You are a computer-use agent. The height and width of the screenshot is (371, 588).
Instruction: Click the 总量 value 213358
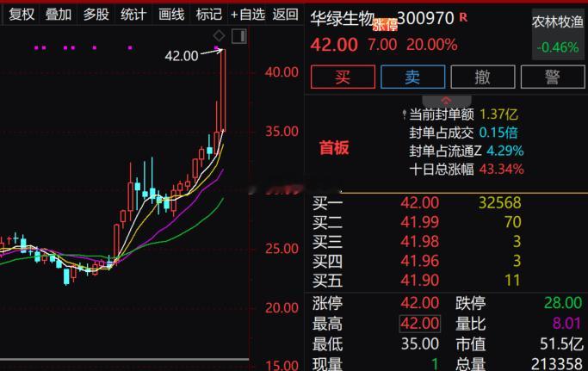(556, 364)
